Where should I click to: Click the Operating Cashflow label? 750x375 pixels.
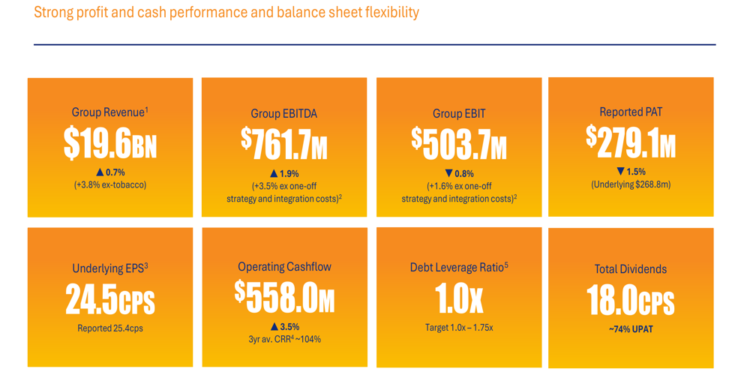pyautogui.click(x=284, y=267)
